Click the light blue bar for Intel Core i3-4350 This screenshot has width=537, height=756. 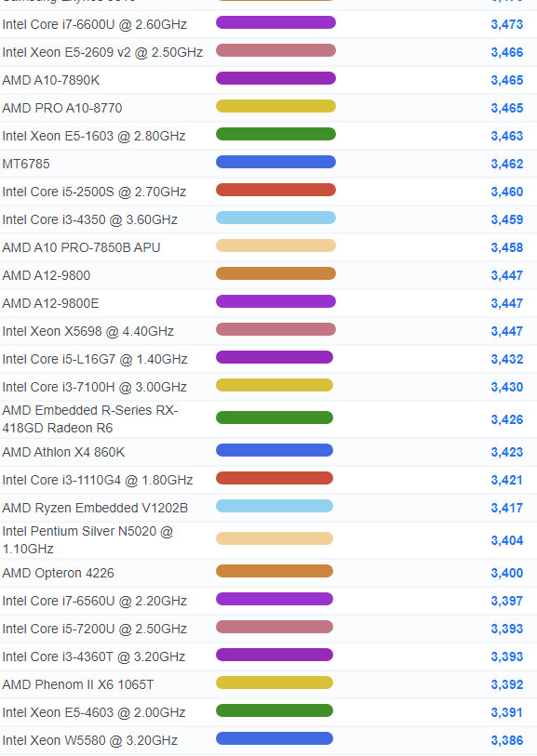point(275,218)
